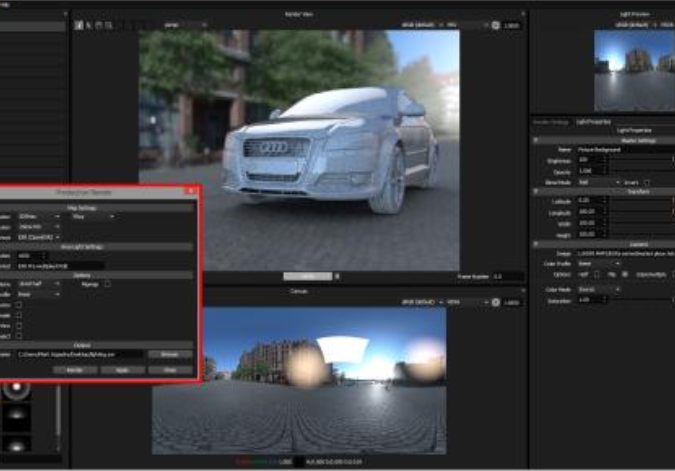
Task: Click the Area Light format text field
Action: [60, 266]
